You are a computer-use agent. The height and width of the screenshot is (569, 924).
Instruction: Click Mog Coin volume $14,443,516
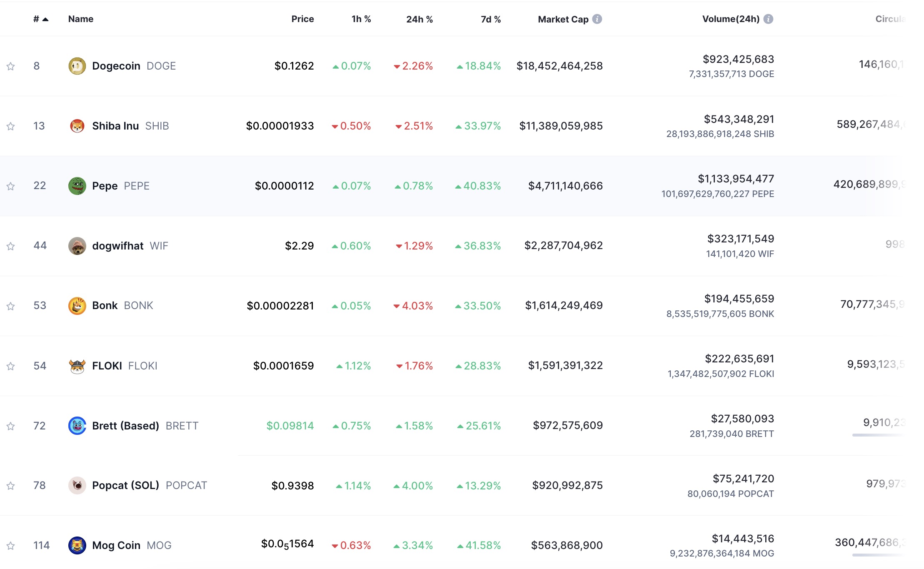(743, 539)
